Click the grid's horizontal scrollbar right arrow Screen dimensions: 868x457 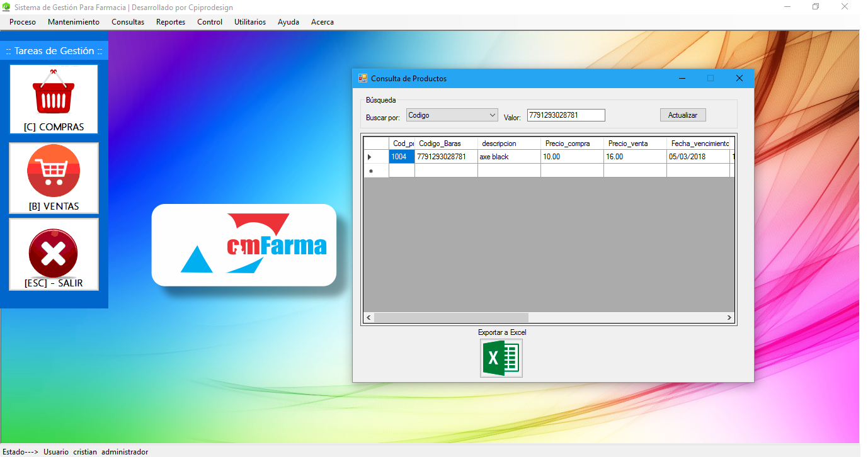pos(729,318)
